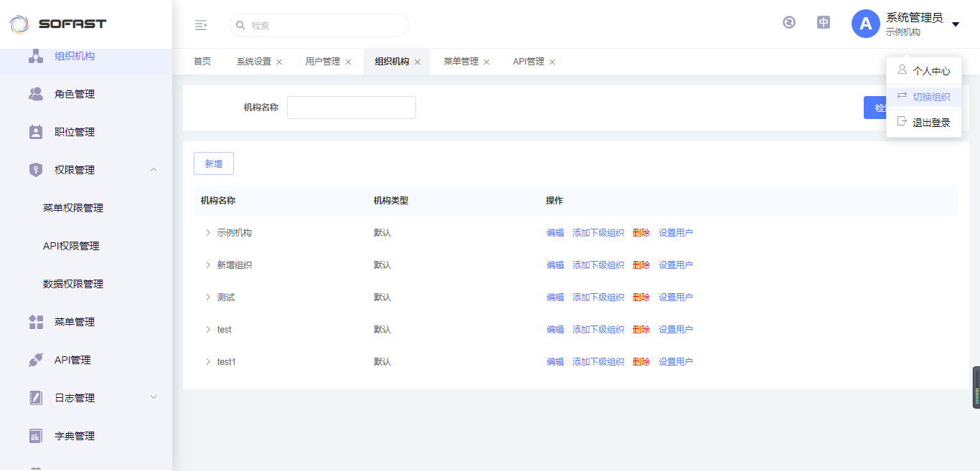Select Switch Organization from user menu
980x471 pixels.
(x=930, y=97)
